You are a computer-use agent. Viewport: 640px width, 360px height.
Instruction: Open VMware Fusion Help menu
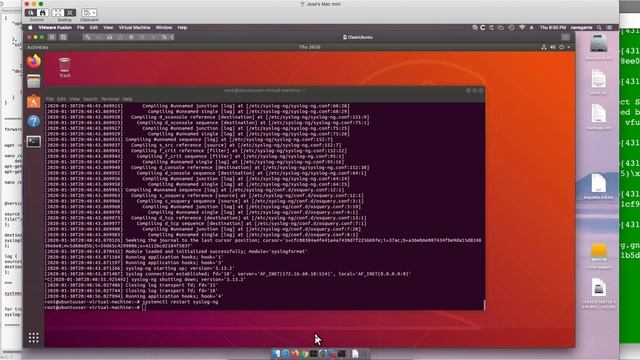182,27
